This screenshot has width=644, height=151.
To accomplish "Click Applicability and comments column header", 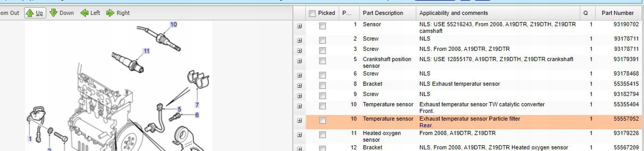I will coord(453,13).
